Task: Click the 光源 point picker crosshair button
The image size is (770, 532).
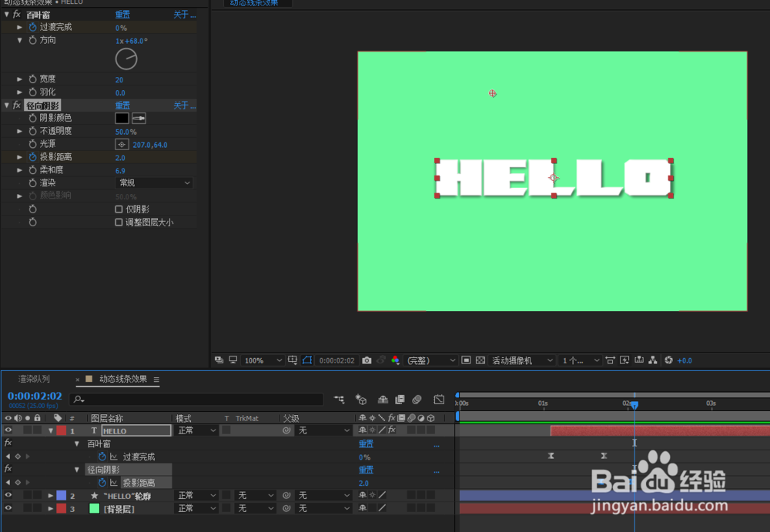Action: (x=122, y=145)
